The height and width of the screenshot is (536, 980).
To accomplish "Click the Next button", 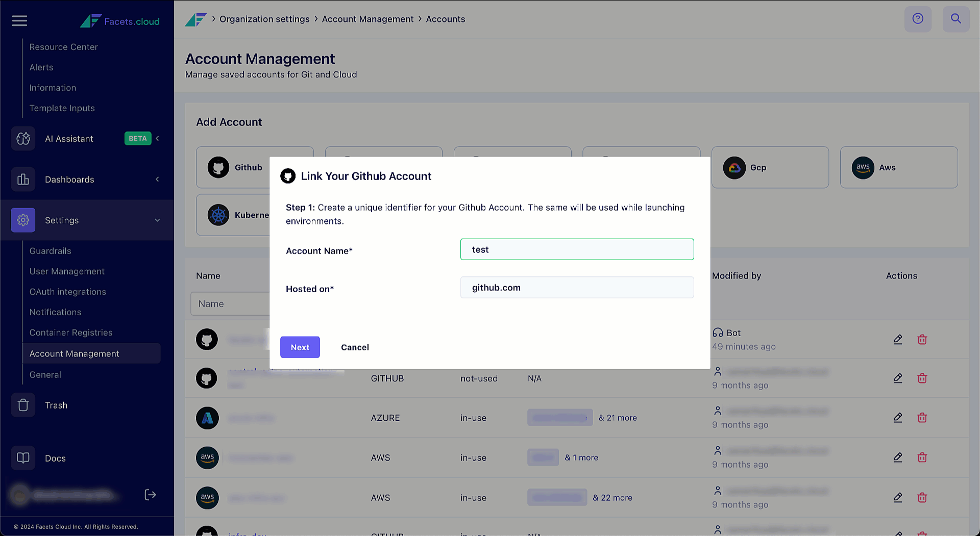I will pos(300,347).
